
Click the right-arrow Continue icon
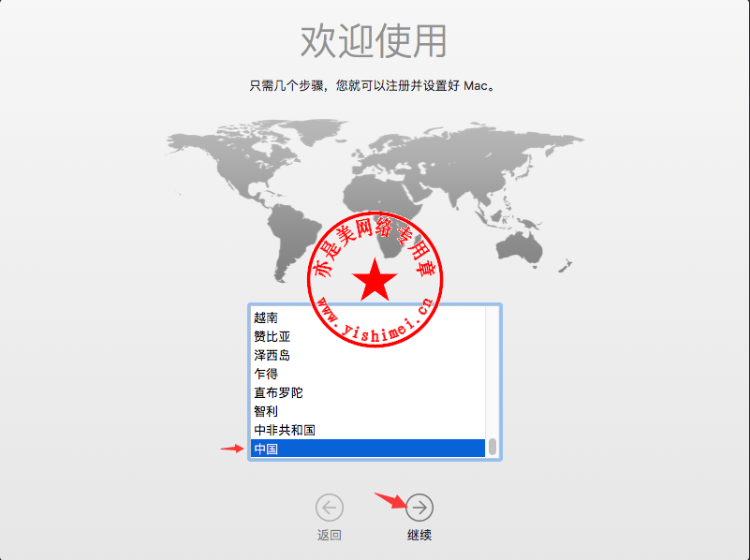(419, 508)
